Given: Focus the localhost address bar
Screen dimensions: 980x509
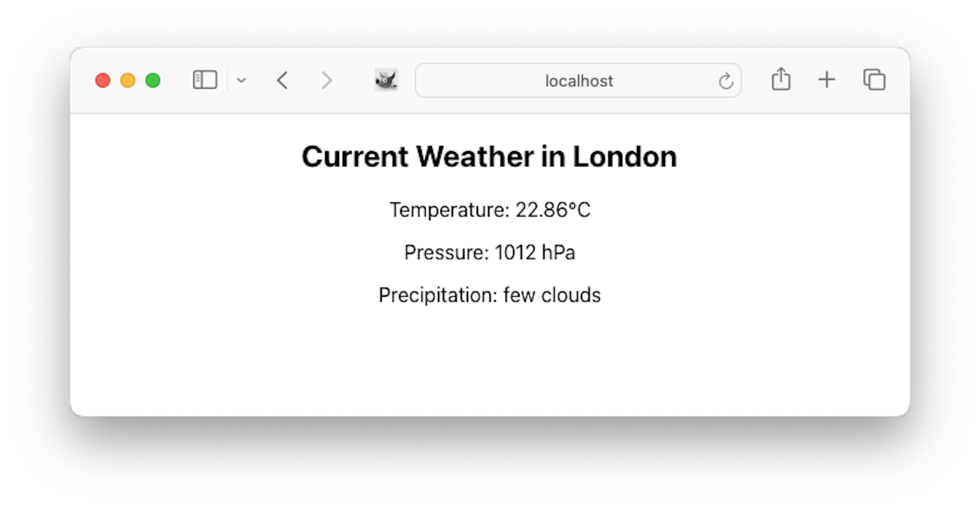Looking at the screenshot, I should coord(578,81).
